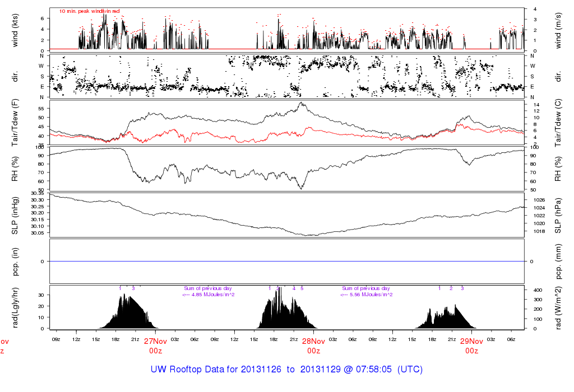Viewport: 574px width, 392px height.
Task: Click the 'pcp. (in)' axis label
Action: [x=15, y=262]
